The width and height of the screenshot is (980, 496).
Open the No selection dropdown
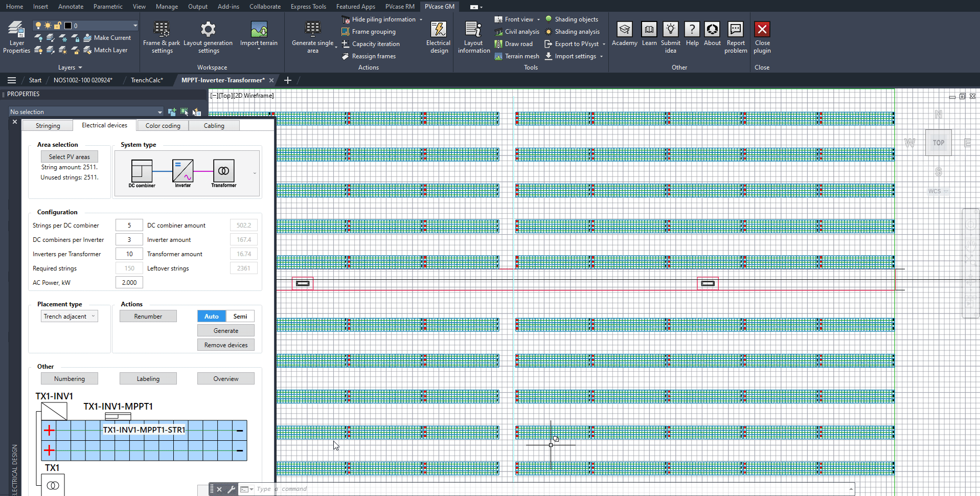coord(86,112)
